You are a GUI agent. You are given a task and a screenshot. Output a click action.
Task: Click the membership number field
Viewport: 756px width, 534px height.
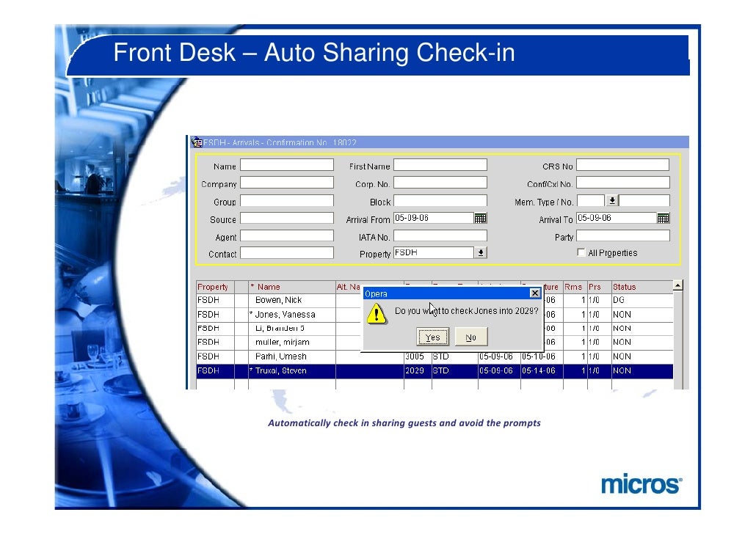click(x=644, y=200)
